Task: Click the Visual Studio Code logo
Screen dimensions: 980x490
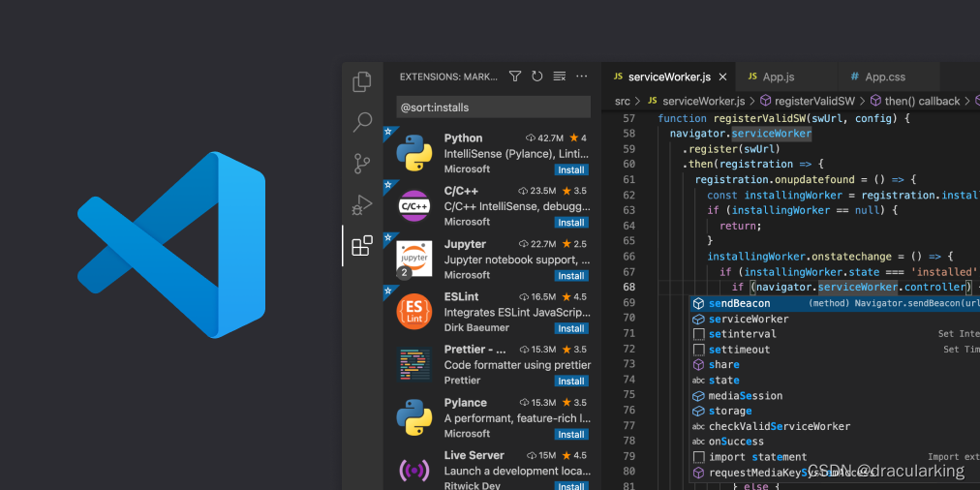Action: [x=171, y=245]
